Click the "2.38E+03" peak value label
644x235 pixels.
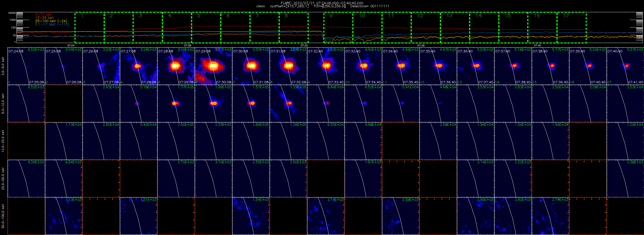(x=635, y=162)
